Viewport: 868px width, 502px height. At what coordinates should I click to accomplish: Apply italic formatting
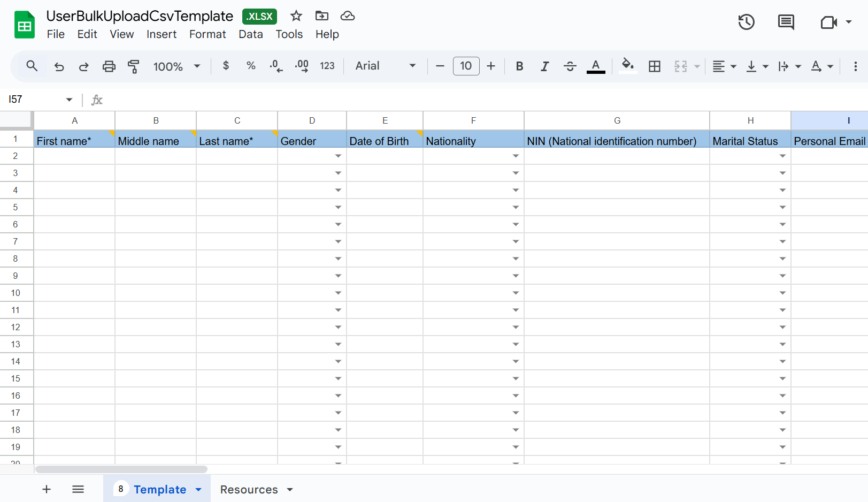pos(544,66)
